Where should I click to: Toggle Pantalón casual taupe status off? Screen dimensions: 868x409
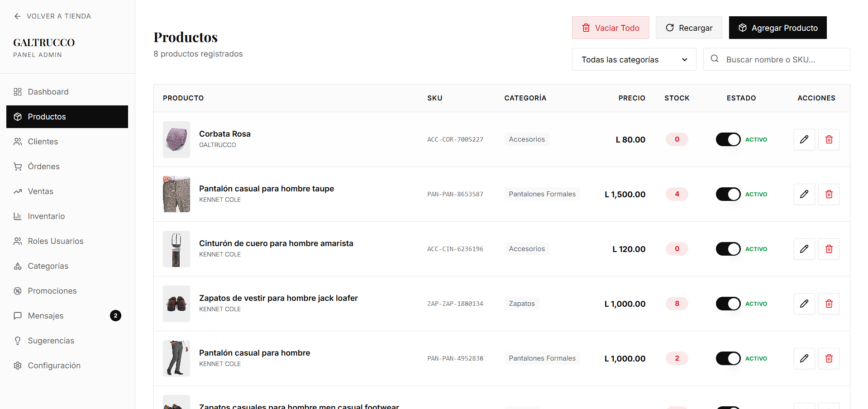tap(728, 194)
